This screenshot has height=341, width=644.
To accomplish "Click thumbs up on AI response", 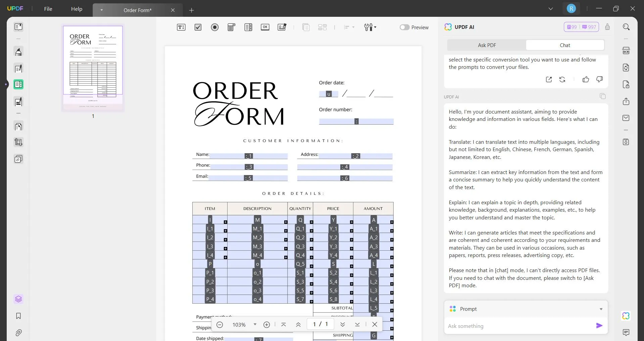I will coord(586,79).
